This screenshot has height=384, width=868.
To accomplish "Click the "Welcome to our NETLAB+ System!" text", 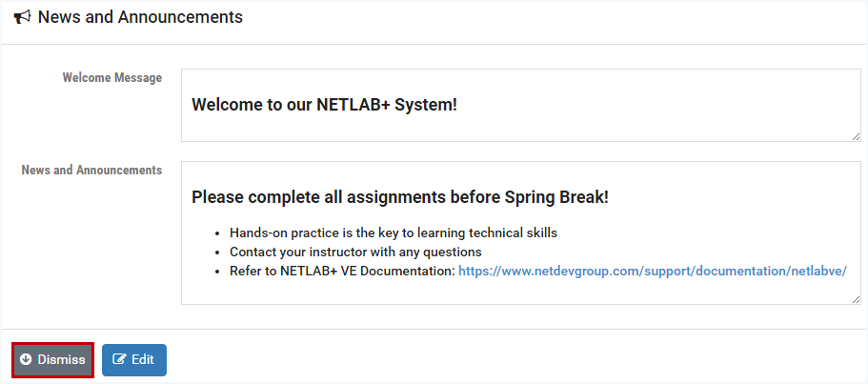I will [x=324, y=104].
